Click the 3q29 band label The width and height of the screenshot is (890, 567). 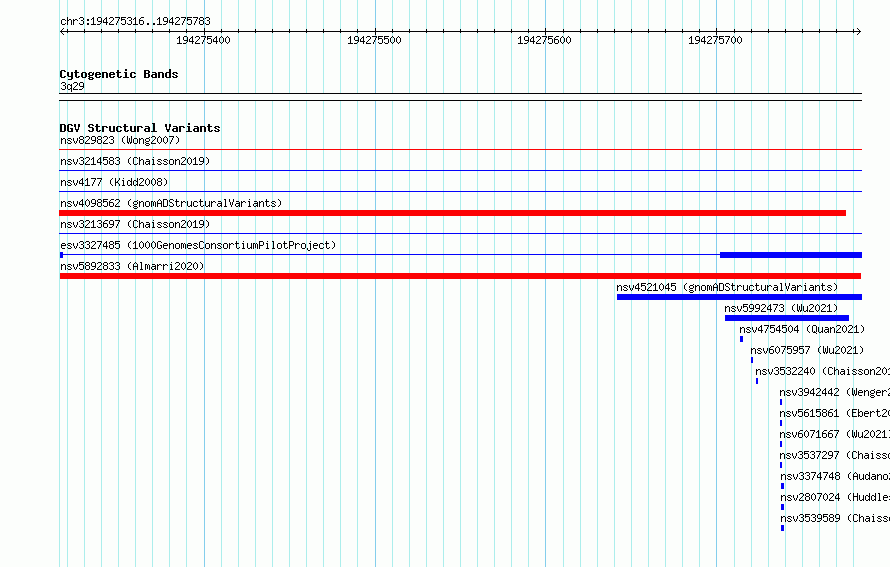click(72, 86)
